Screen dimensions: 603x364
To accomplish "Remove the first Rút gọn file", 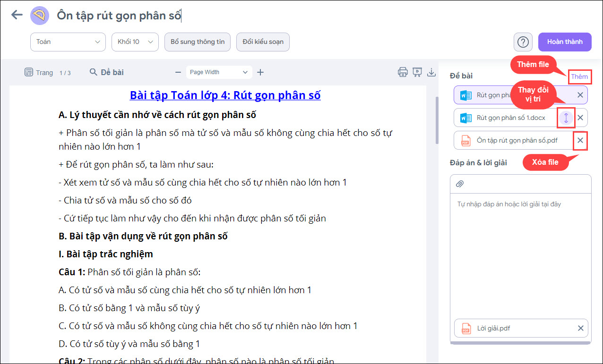I will (x=580, y=95).
